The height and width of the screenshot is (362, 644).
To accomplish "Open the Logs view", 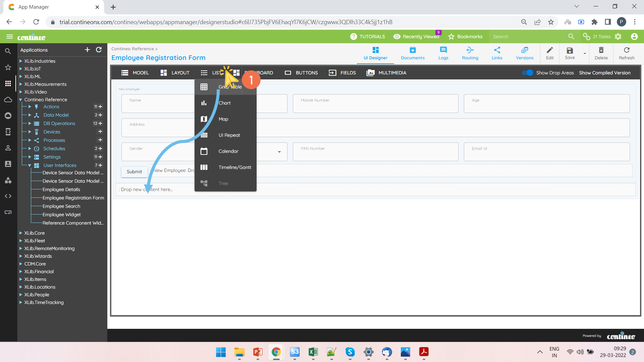I will pyautogui.click(x=443, y=53).
